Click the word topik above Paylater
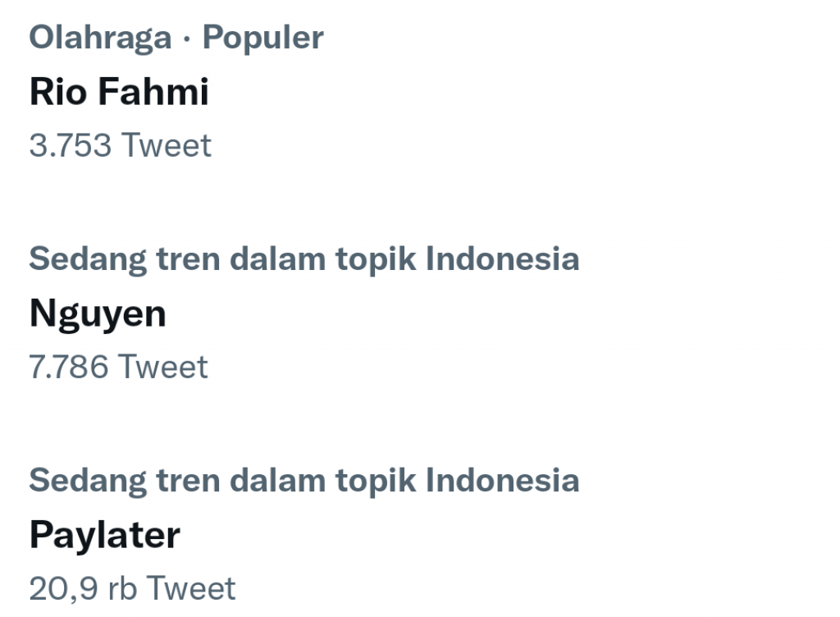This screenshot has width=840, height=617. [374, 481]
